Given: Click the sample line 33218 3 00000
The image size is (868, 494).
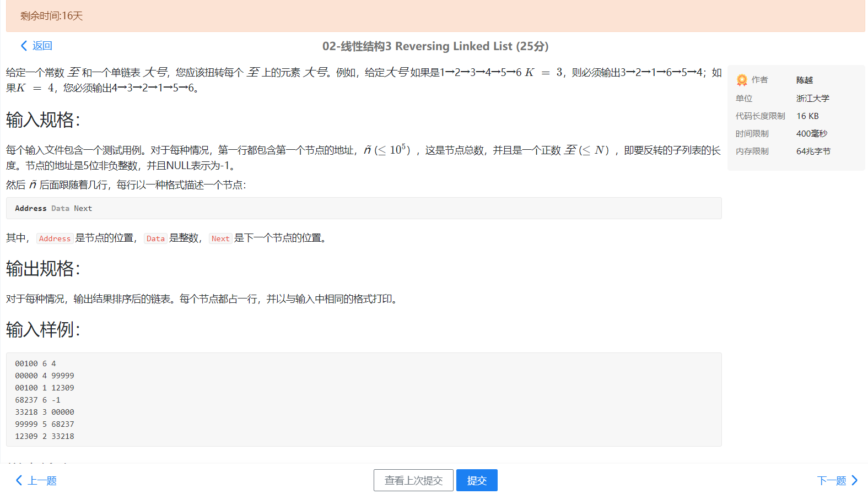Looking at the screenshot, I should 45,412.
